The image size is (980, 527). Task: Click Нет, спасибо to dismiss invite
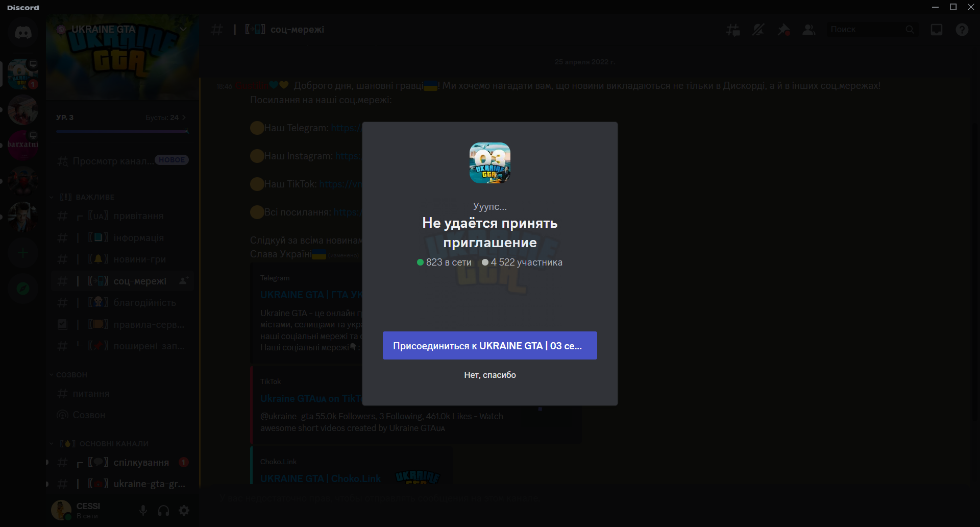pos(490,375)
